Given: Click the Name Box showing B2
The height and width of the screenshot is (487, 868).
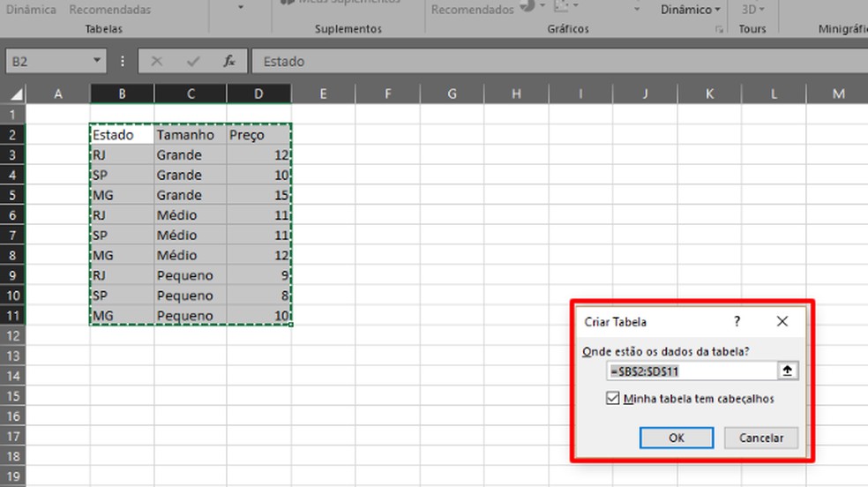Looking at the screenshot, I should [x=48, y=61].
